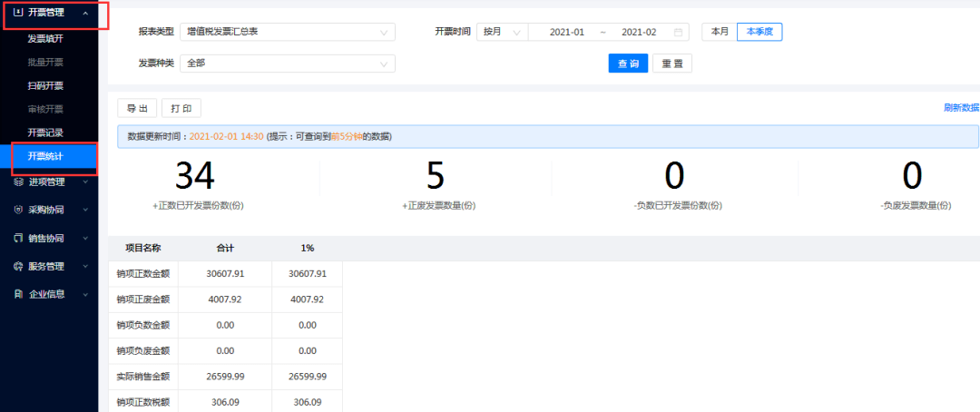Image resolution: width=980 pixels, height=412 pixels.
Task: Select the 本月 quick range
Action: tap(720, 32)
